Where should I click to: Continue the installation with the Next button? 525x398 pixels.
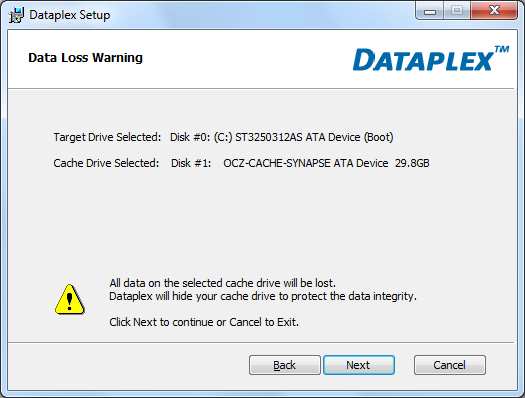tap(359, 365)
